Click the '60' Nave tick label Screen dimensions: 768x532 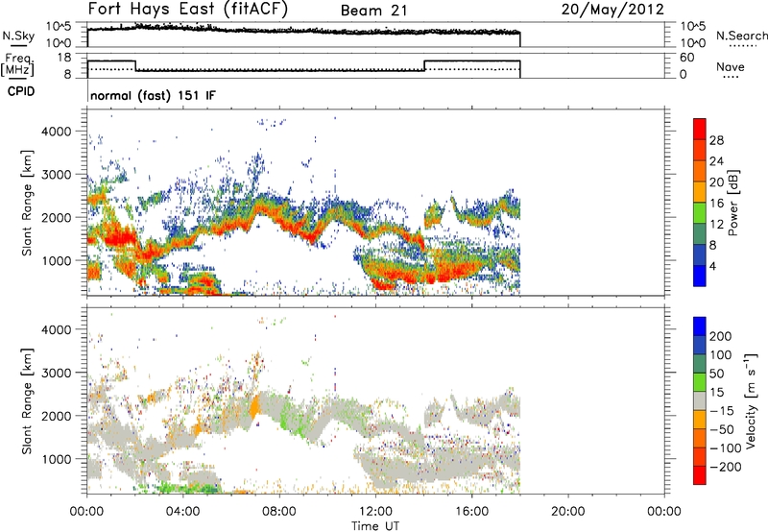pos(686,58)
